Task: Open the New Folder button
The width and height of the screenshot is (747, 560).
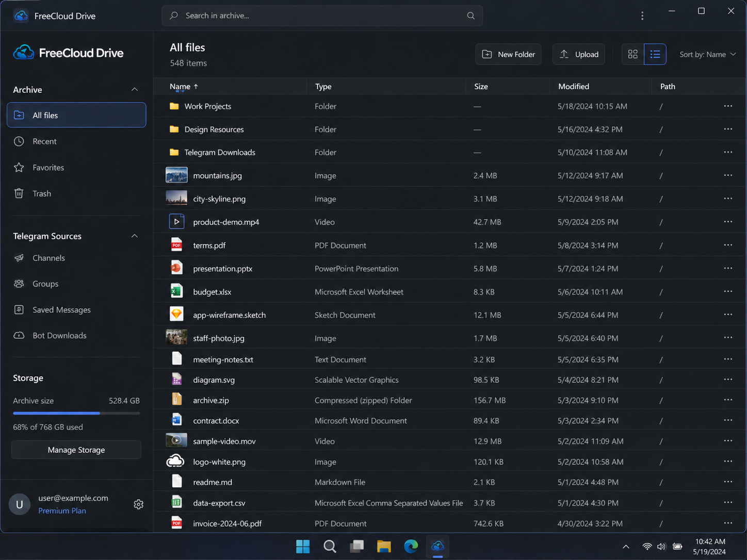Action: click(508, 54)
